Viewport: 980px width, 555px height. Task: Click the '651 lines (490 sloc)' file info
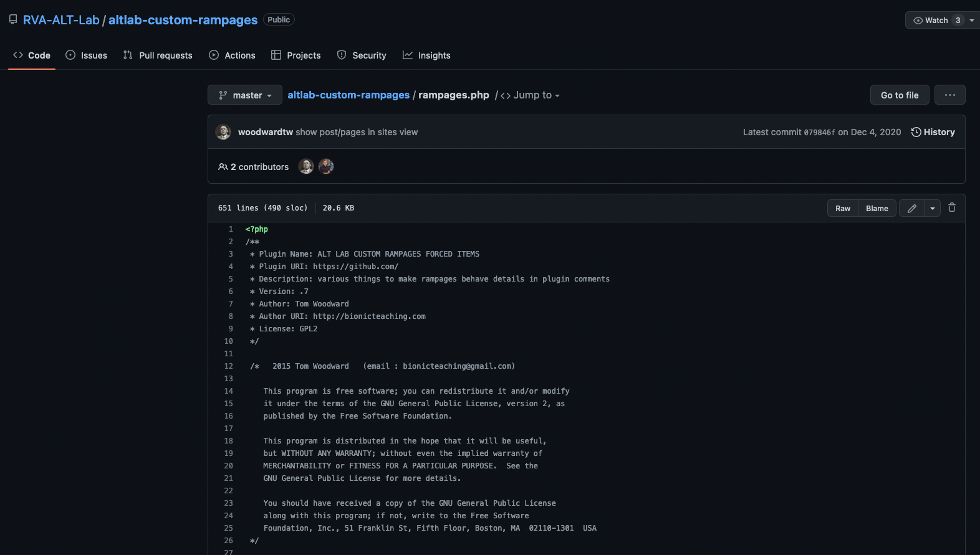tap(262, 208)
